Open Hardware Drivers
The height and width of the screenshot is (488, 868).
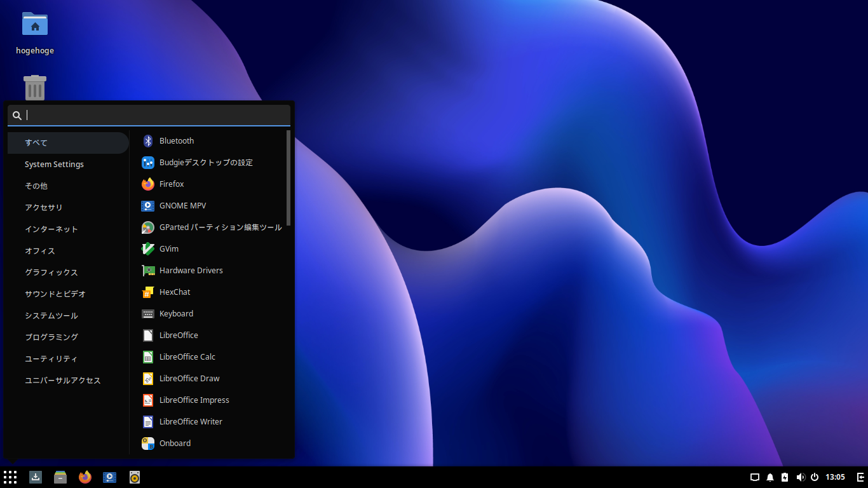208,271
